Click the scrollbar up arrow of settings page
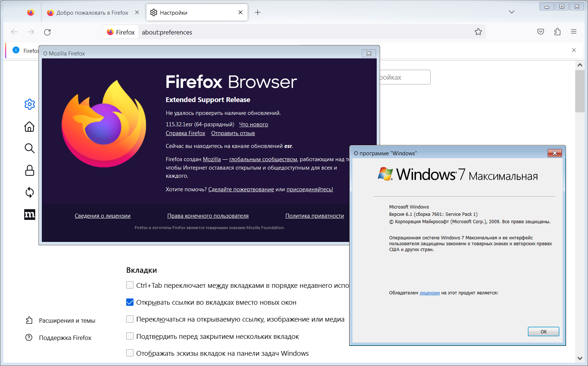This screenshot has width=588, height=366. click(x=580, y=65)
